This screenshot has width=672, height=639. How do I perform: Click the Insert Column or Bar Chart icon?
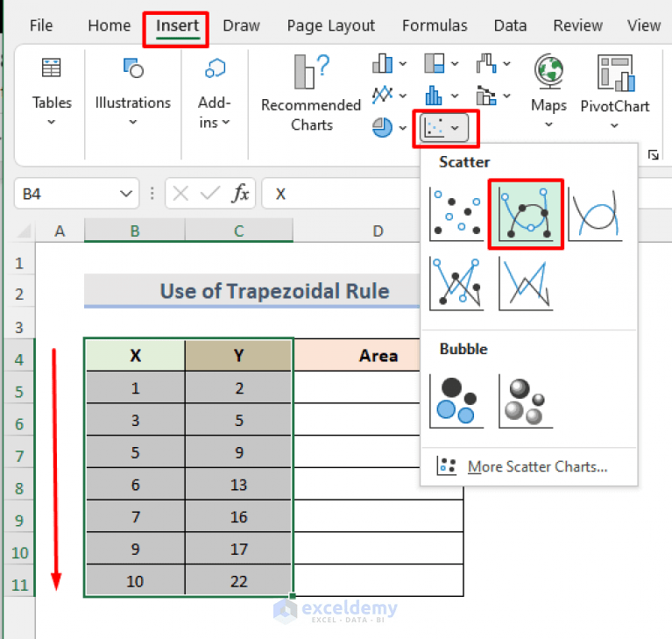tap(382, 63)
